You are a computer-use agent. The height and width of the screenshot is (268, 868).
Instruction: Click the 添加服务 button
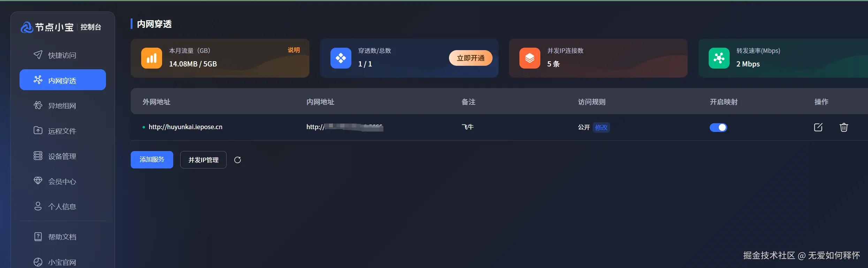(x=152, y=160)
